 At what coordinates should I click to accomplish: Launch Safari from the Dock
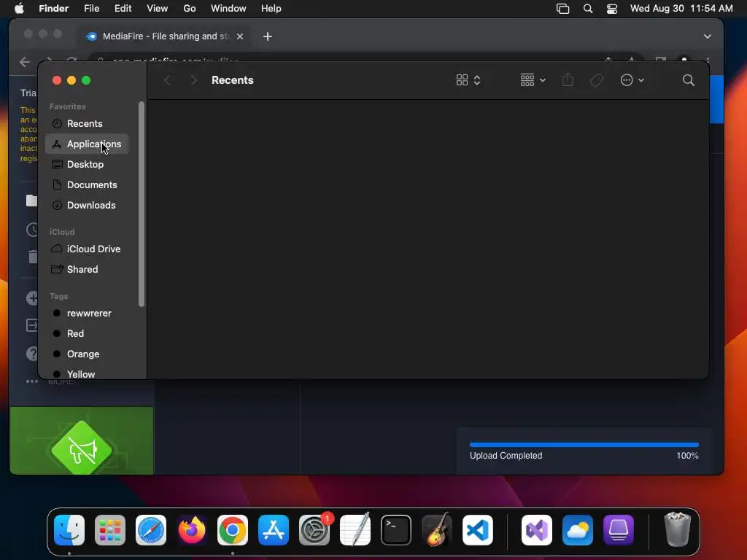(x=151, y=530)
